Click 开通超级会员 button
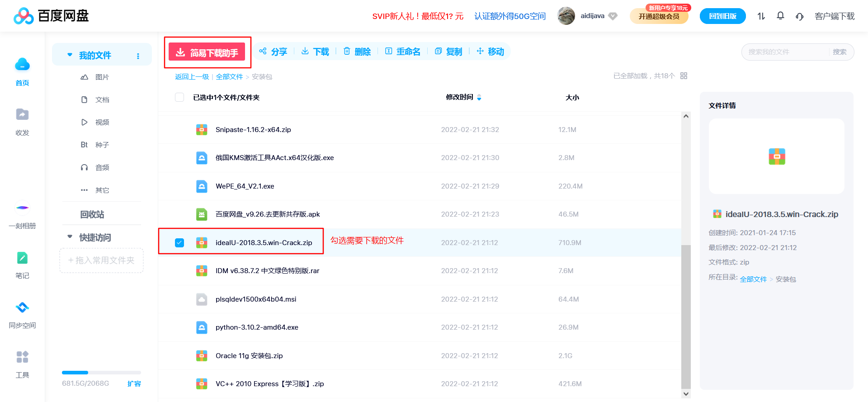This screenshot has height=402, width=868. tap(659, 16)
